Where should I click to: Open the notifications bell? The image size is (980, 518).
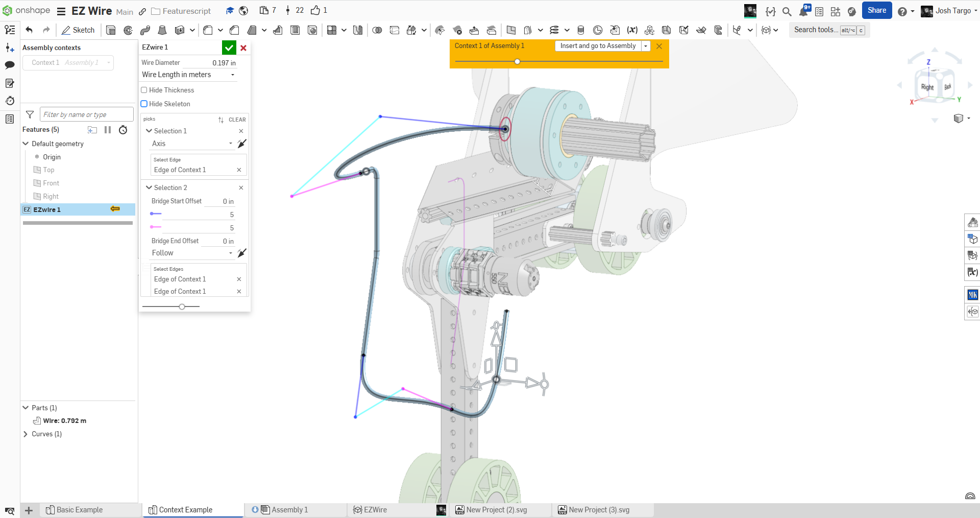[804, 11]
